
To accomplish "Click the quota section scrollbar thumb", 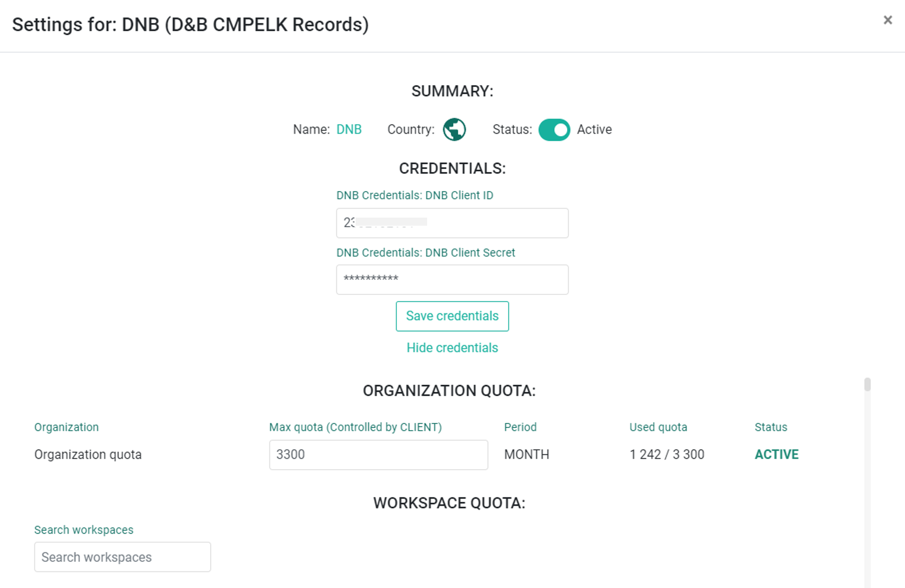I will pyautogui.click(x=867, y=385).
